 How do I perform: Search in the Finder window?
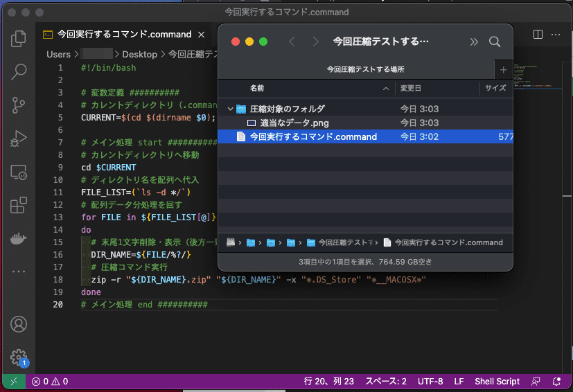coord(495,42)
